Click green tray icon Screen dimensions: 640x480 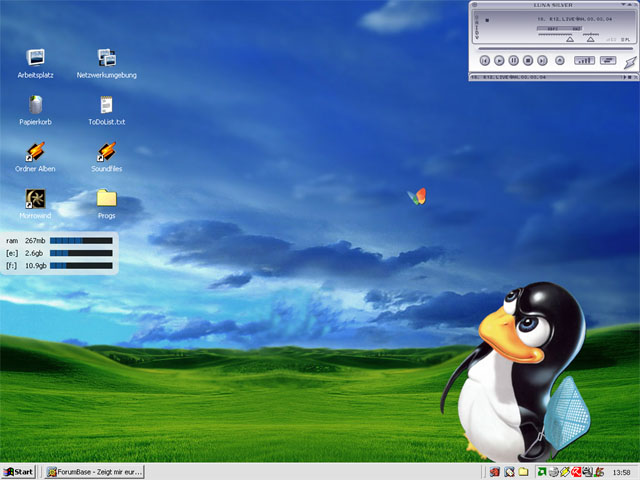point(542,472)
